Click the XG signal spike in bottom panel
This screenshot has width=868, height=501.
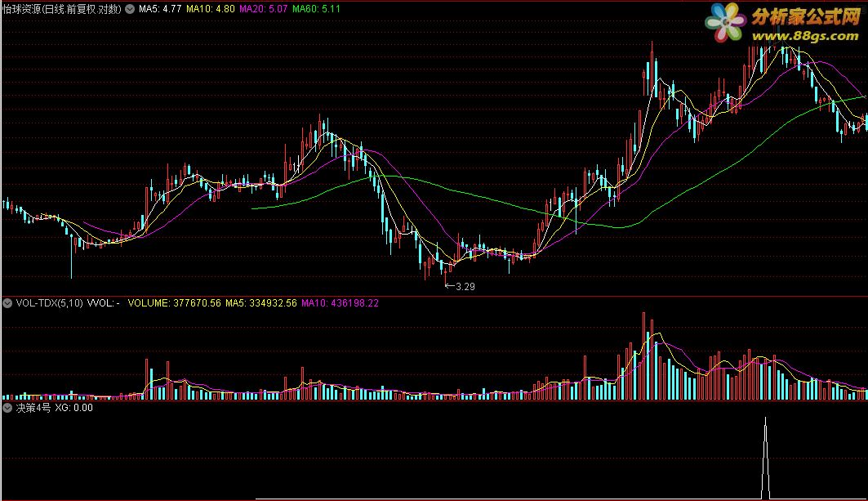click(x=766, y=459)
